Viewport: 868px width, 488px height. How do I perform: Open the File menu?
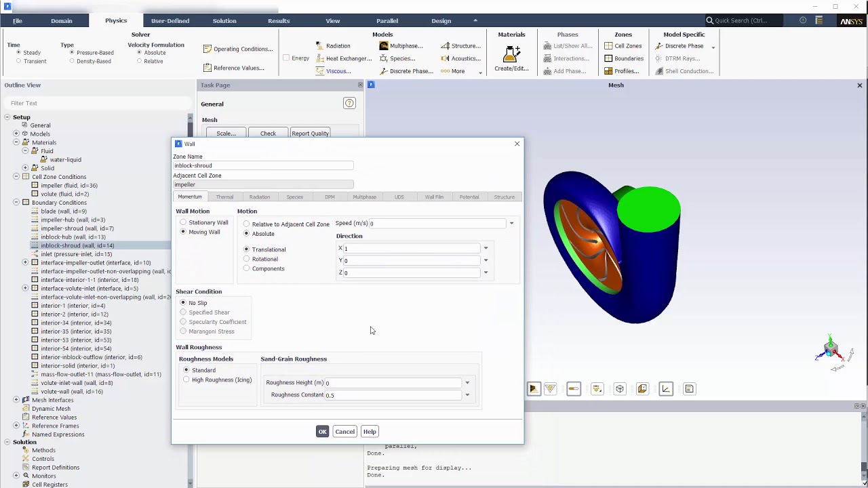(18, 21)
